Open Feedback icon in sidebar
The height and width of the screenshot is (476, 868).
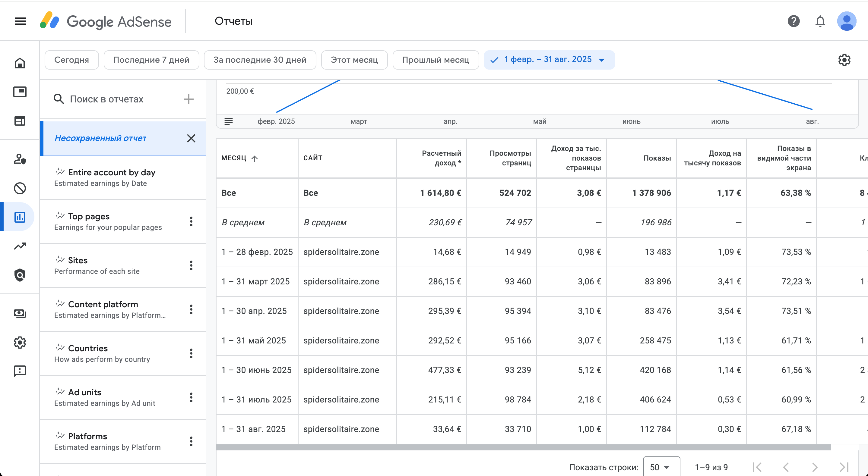(x=20, y=371)
